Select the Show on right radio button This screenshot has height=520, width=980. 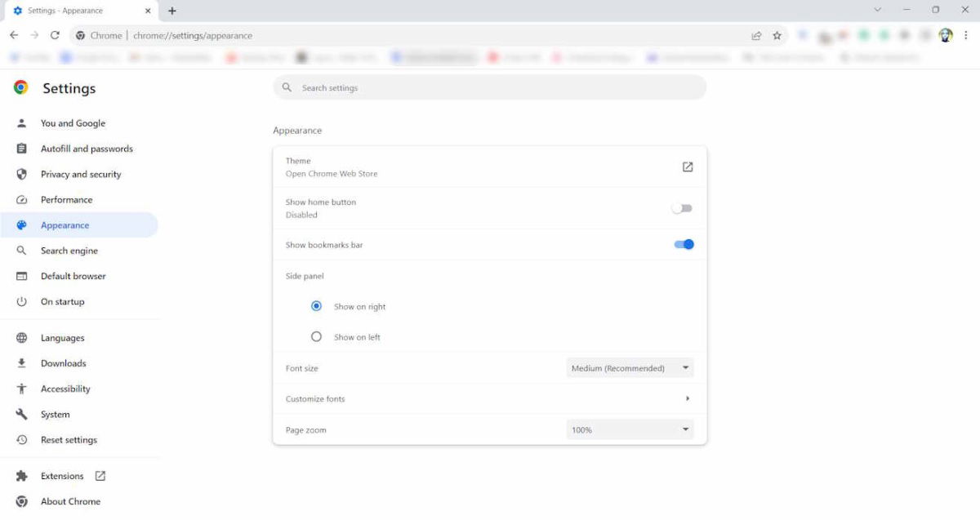point(316,306)
